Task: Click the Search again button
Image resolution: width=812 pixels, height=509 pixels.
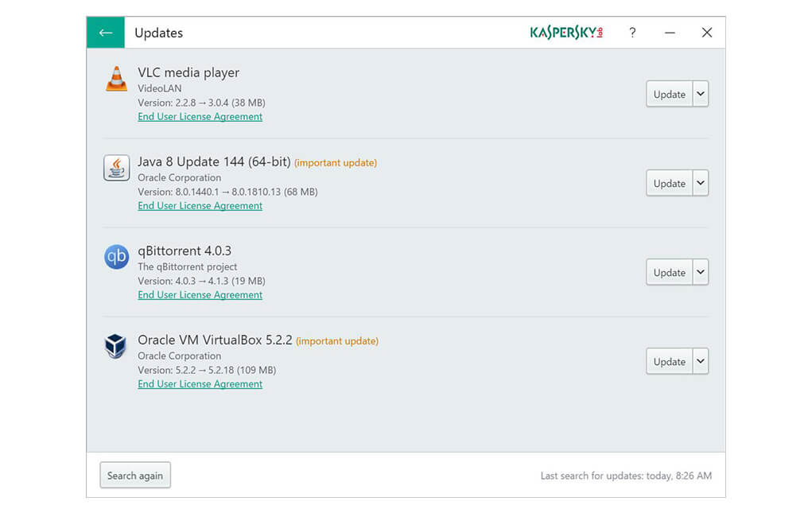Action: 135,476
